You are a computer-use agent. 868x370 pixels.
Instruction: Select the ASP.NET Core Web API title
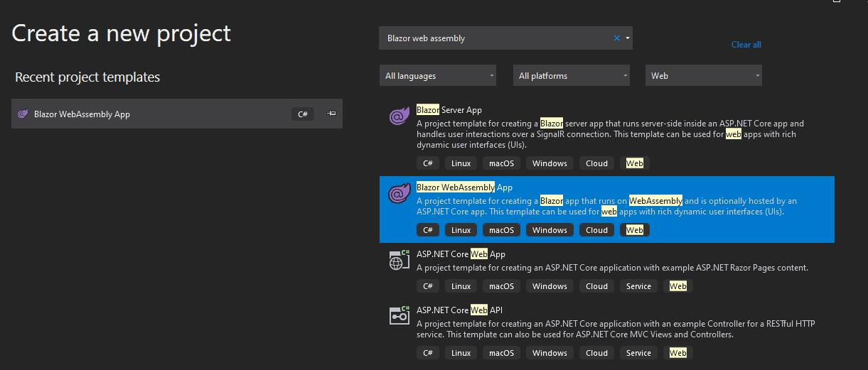pyautogui.click(x=459, y=310)
